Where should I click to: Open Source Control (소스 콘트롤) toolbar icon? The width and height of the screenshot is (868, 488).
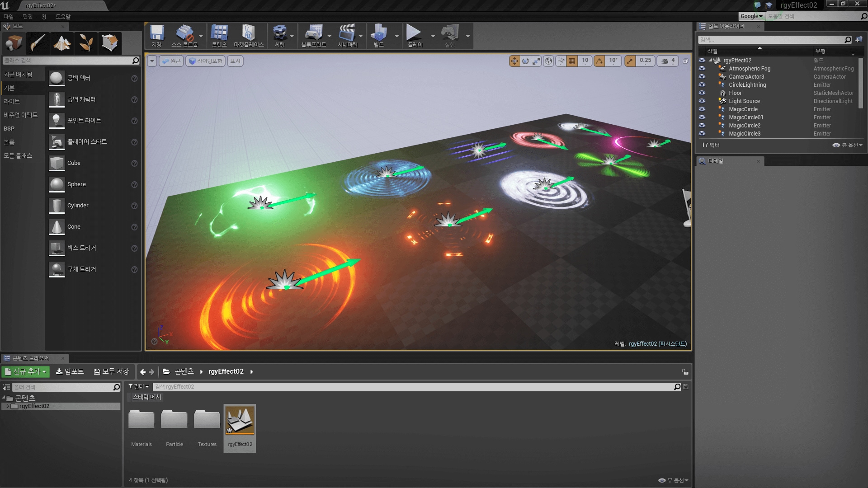click(x=184, y=36)
